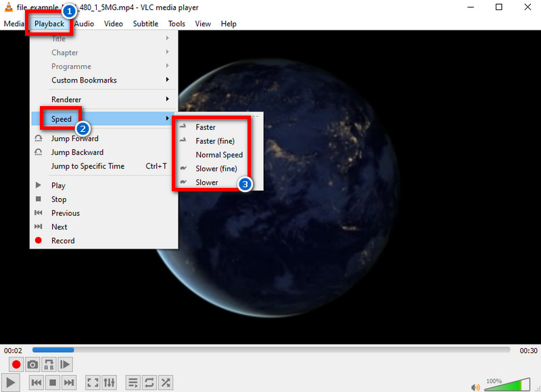The height and width of the screenshot is (392, 541).
Task: Open extended settings with the equalizer sliders icon
Action: 110,383
